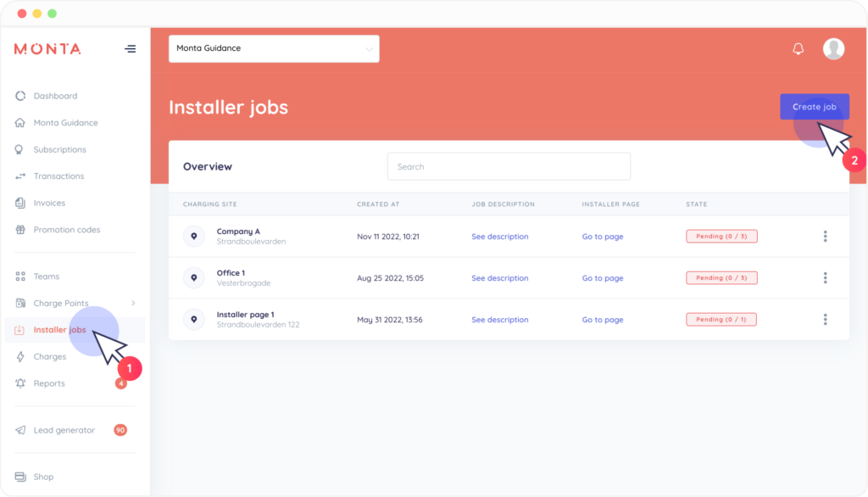Open Monta Guidance in sidebar
The height and width of the screenshot is (497, 868).
coord(65,122)
